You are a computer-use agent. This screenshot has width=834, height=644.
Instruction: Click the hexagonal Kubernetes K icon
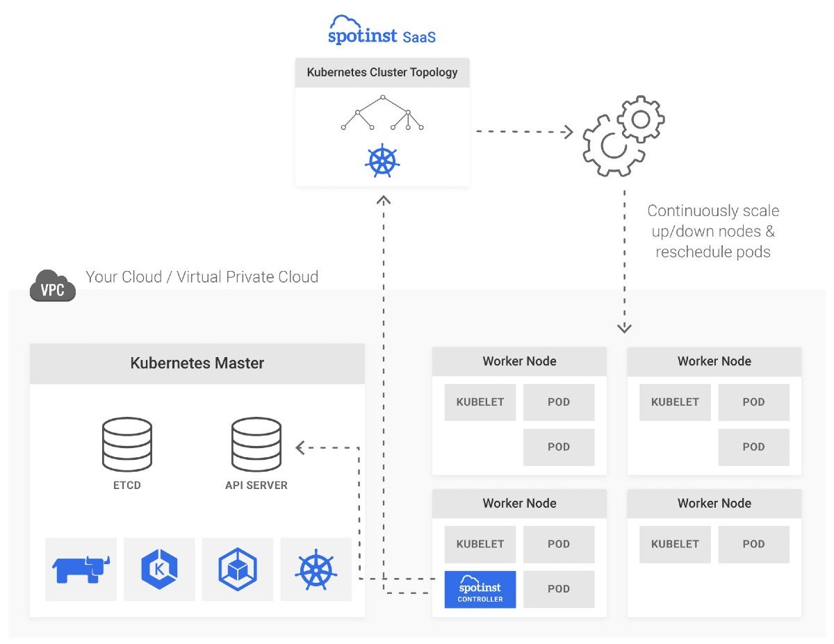(159, 569)
